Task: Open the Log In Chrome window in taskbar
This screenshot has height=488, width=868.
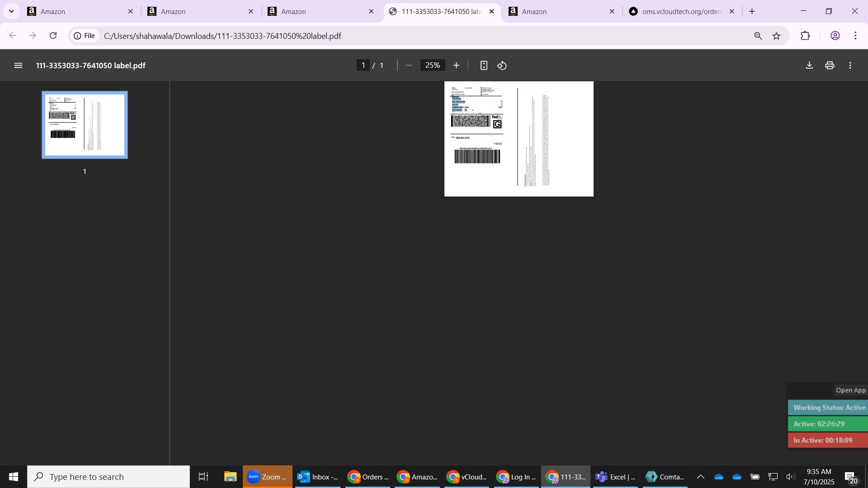Action: 516,477
